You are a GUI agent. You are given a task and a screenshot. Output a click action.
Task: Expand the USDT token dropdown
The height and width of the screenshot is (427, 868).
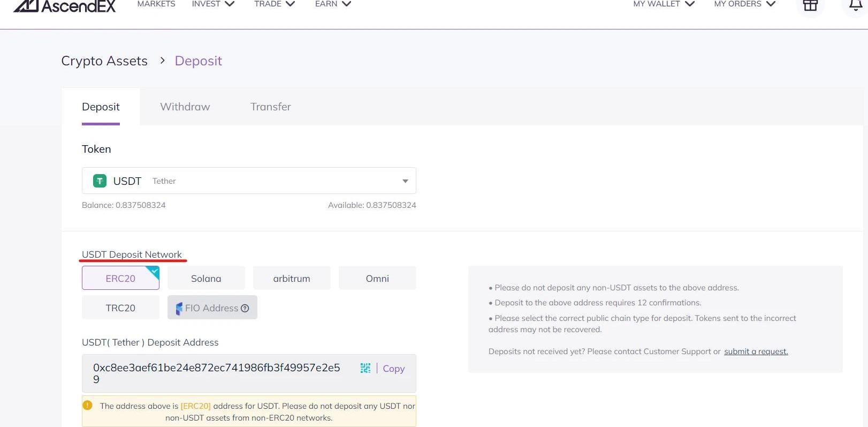[405, 181]
